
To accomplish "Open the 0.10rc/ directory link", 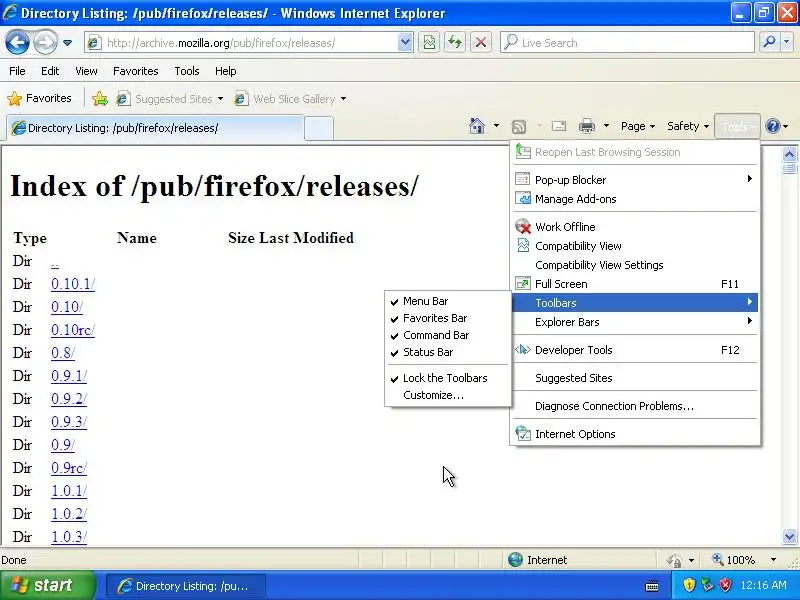I will click(73, 330).
